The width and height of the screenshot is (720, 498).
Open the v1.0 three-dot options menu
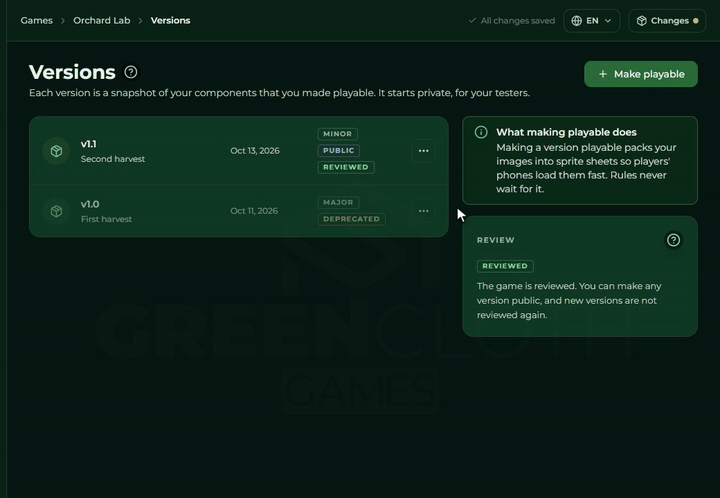click(423, 211)
